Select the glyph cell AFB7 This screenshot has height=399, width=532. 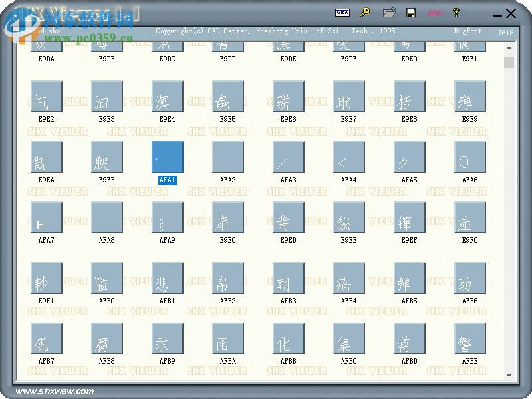coord(47,338)
